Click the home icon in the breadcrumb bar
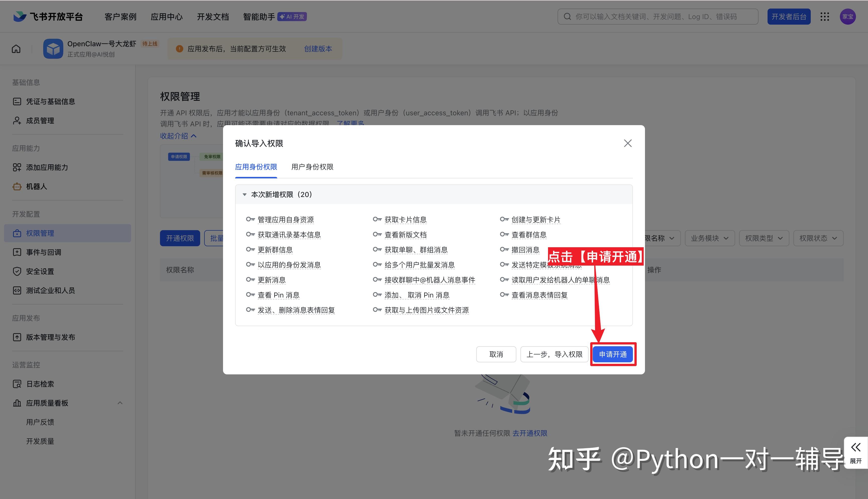The width and height of the screenshot is (868, 499). coord(16,49)
